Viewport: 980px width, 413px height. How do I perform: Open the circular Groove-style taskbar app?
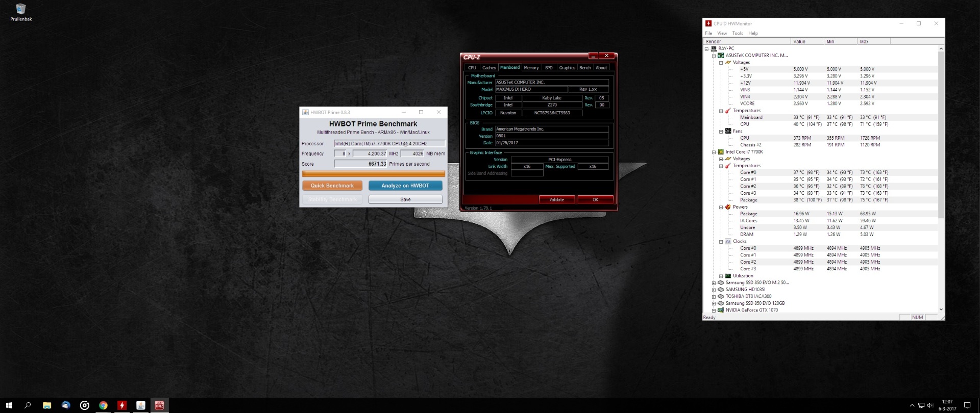(85, 405)
